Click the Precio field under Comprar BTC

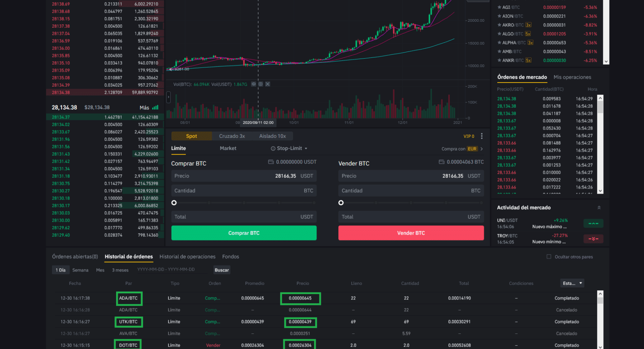coord(244,176)
